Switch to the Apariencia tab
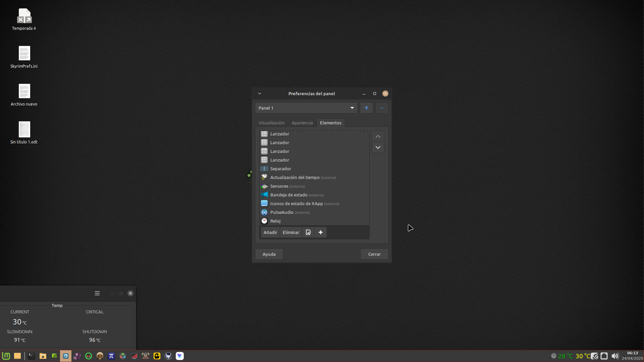 tap(302, 123)
